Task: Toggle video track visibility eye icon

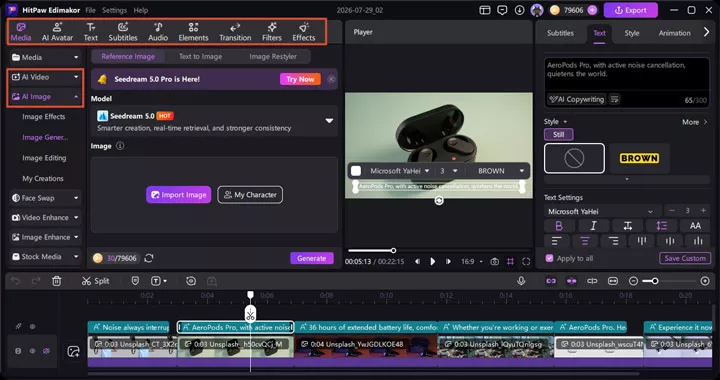Action: click(x=33, y=351)
